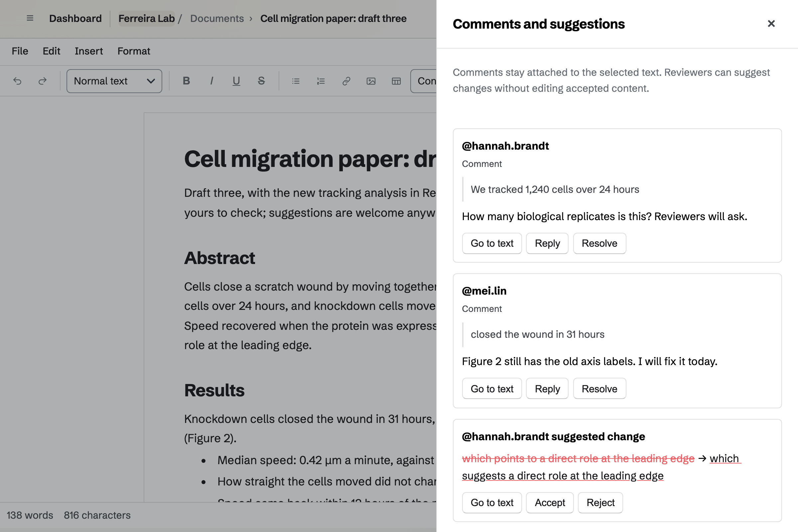The height and width of the screenshot is (532, 798).
Task: Open the Edit menu
Action: [x=52, y=51]
